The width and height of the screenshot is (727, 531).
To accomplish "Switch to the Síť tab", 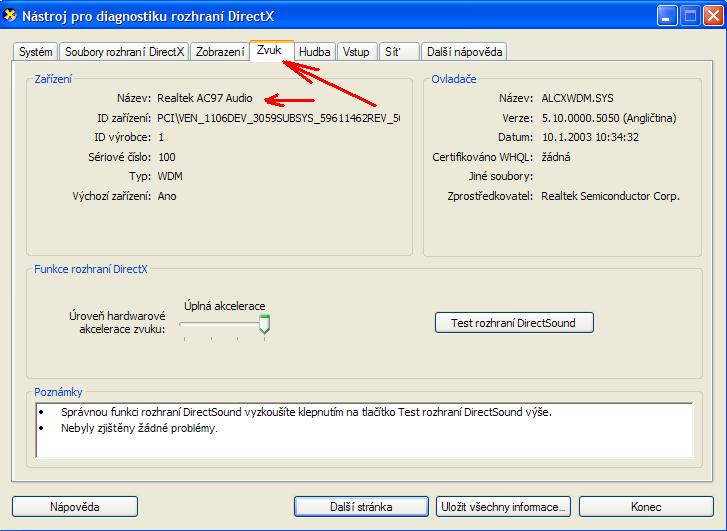I will (x=394, y=52).
